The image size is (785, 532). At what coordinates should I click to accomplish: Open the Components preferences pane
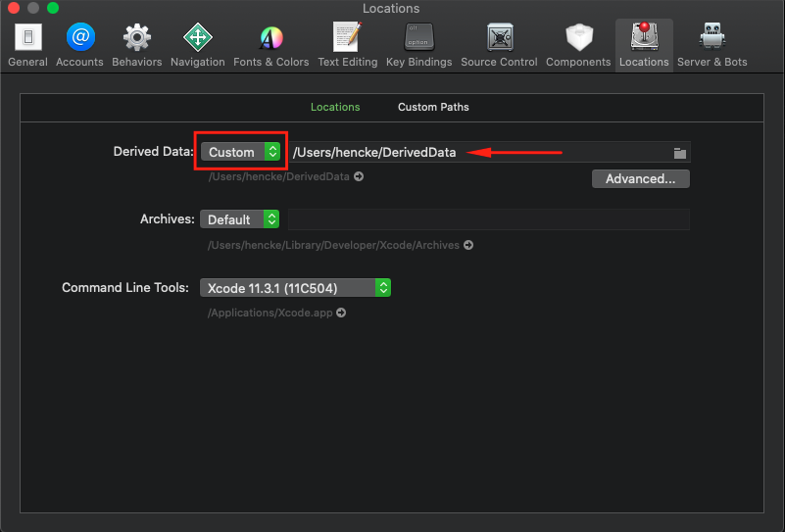(x=578, y=45)
